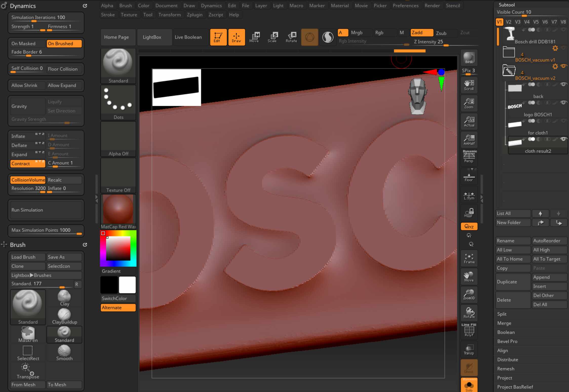Open the Alpha menu
Screen dimensions: 569x392
[107, 6]
